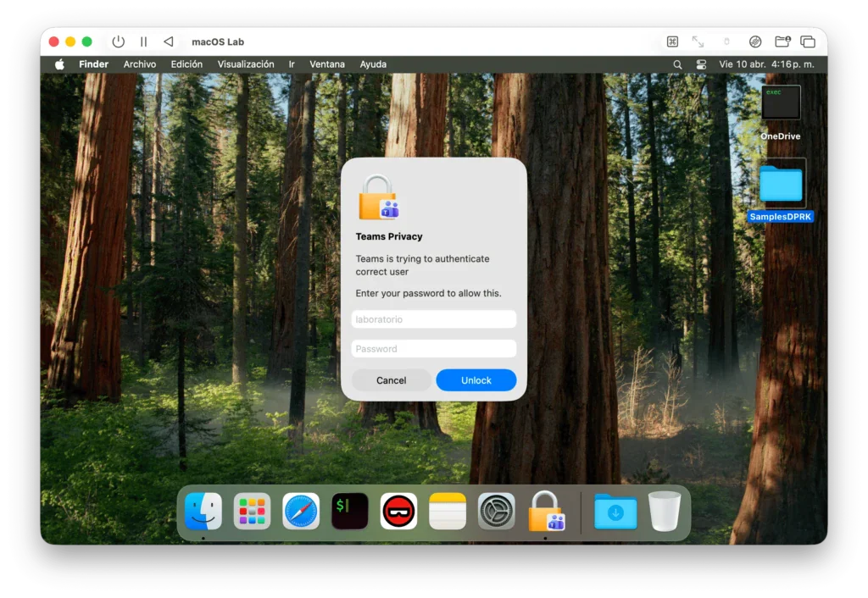The height and width of the screenshot is (598, 868).
Task: Open the Ir menu
Action: [x=292, y=64]
